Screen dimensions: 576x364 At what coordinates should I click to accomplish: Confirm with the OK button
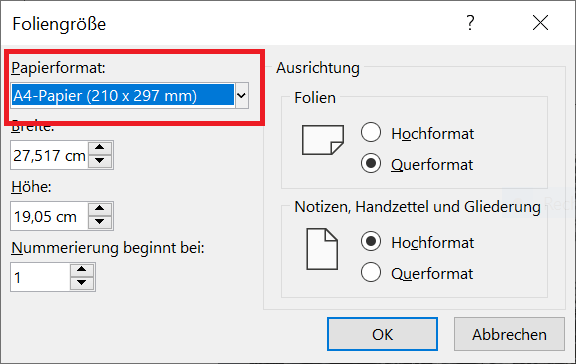(x=382, y=334)
